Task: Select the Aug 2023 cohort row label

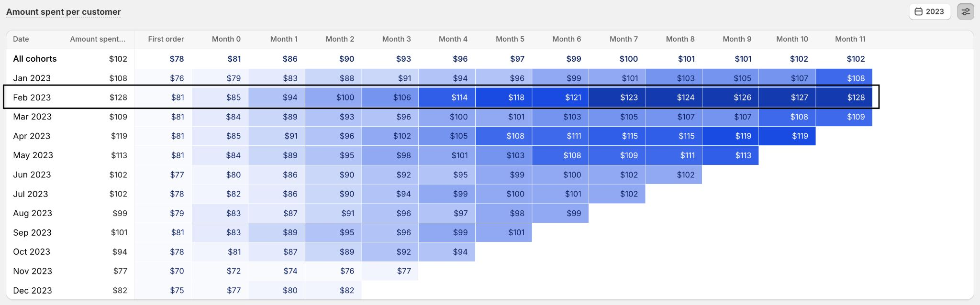Action: pos(33,213)
